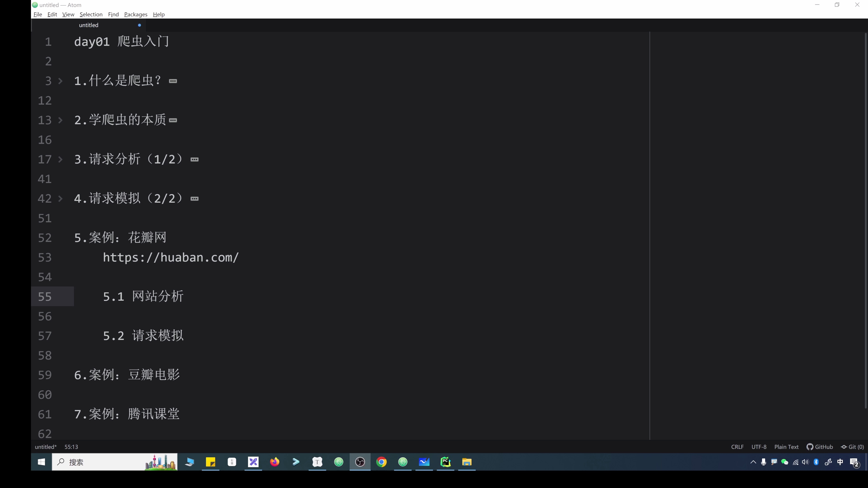Open WeChat from the system tray
This screenshot has height=488, width=868.
(x=785, y=462)
